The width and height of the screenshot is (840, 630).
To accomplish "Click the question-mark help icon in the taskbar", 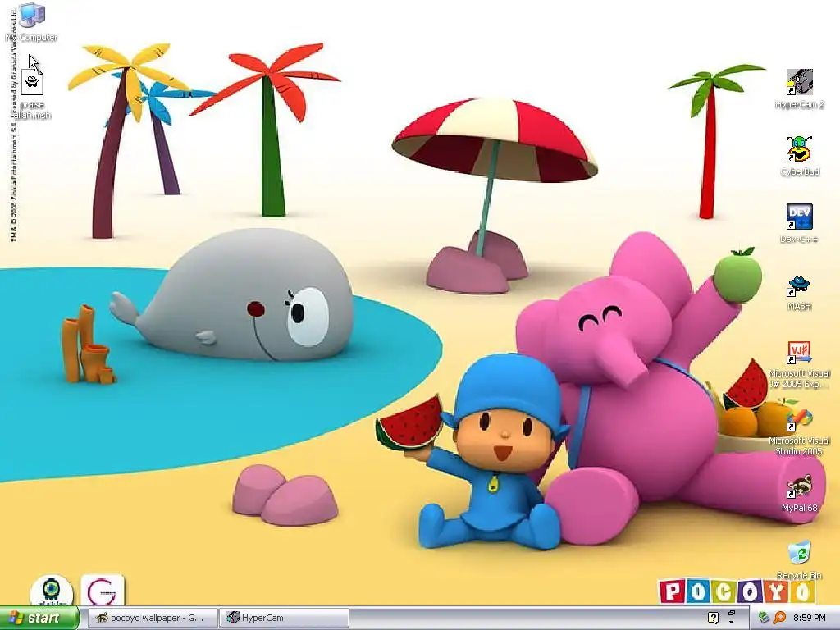I will 713,618.
